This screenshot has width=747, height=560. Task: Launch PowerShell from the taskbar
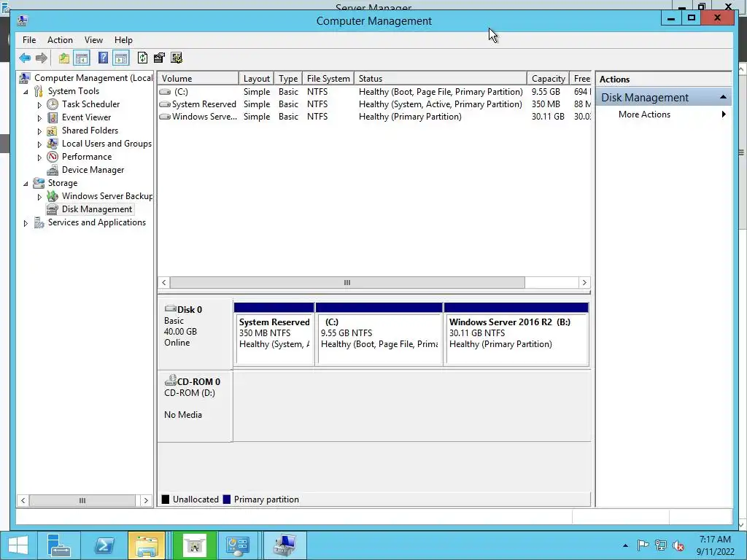pyautogui.click(x=104, y=545)
